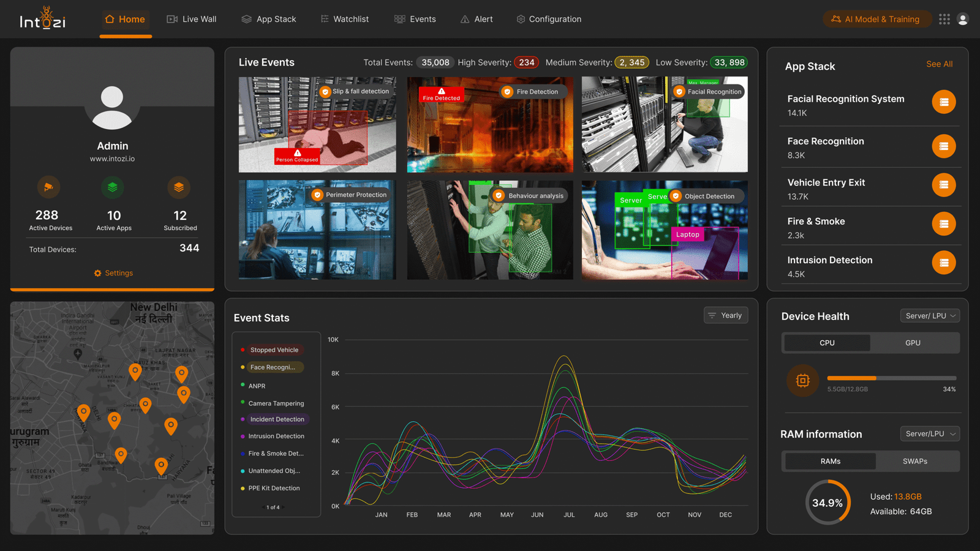Switch Device Health view to GPU
Image resolution: width=980 pixels, height=551 pixels.
tap(913, 343)
